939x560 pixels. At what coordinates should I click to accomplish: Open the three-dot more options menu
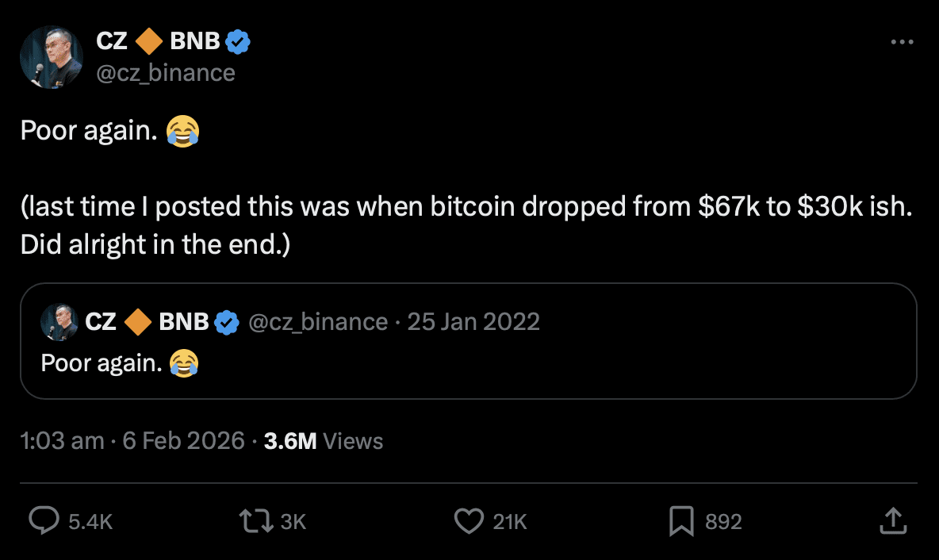click(x=903, y=42)
